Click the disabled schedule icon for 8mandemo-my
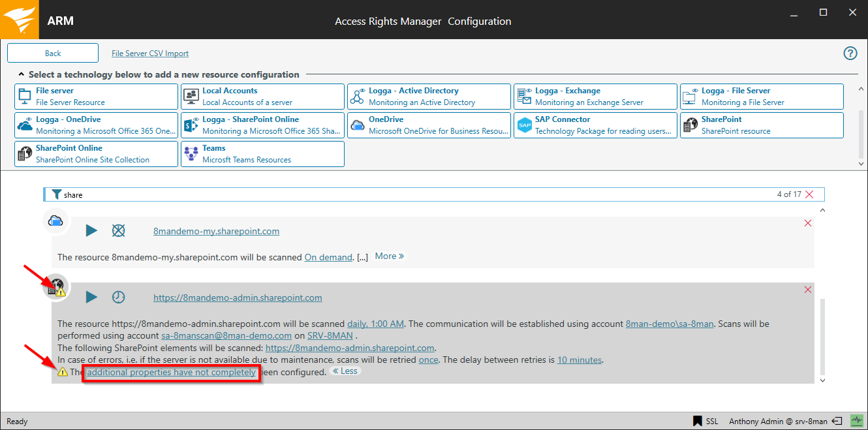 [118, 230]
